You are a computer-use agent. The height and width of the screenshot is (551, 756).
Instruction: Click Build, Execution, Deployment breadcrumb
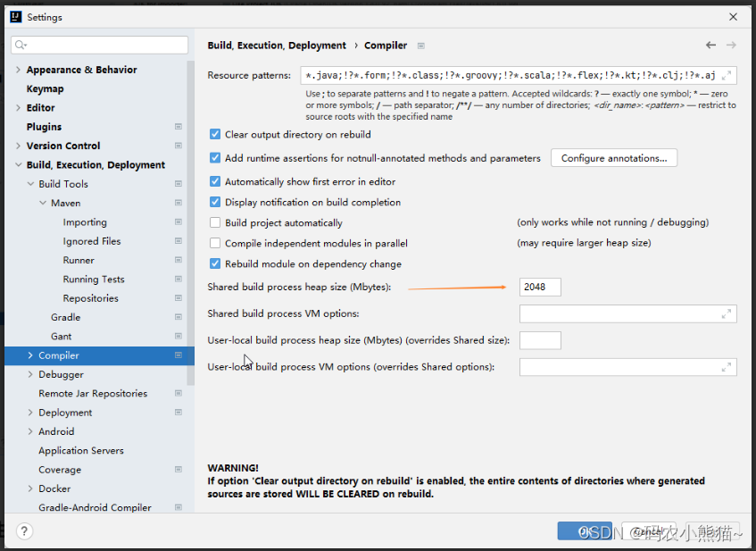pos(277,46)
